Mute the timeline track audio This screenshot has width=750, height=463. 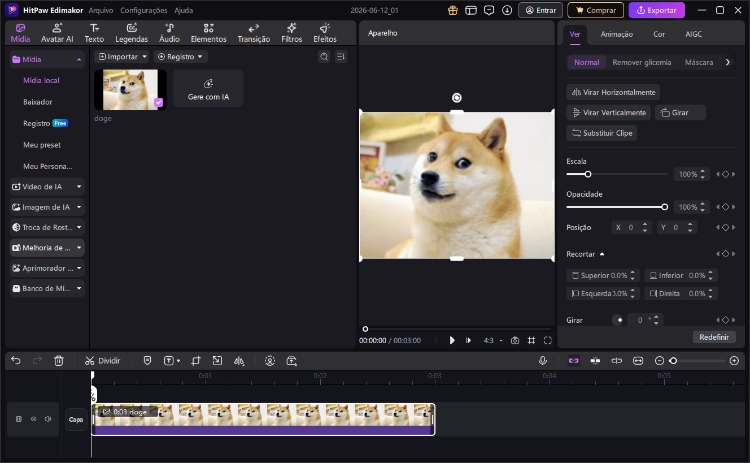click(x=48, y=419)
